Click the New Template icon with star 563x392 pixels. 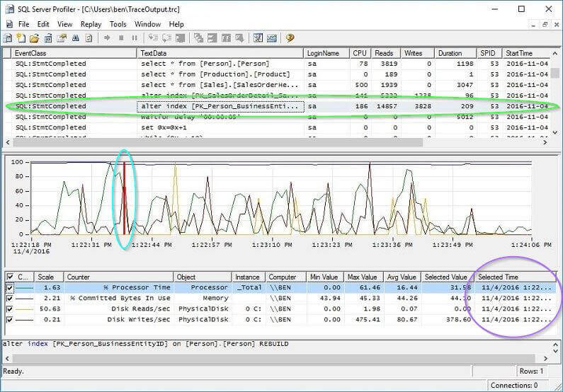tap(21, 38)
